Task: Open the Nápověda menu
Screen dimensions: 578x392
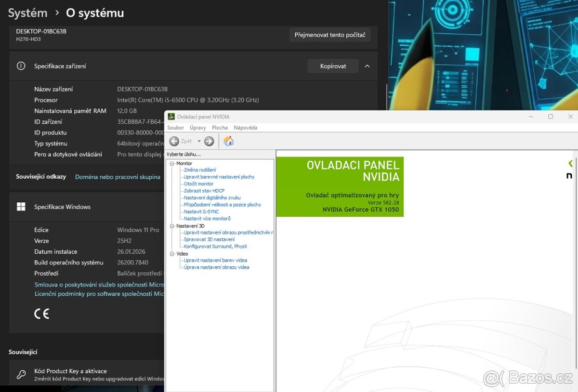Action: coord(245,128)
